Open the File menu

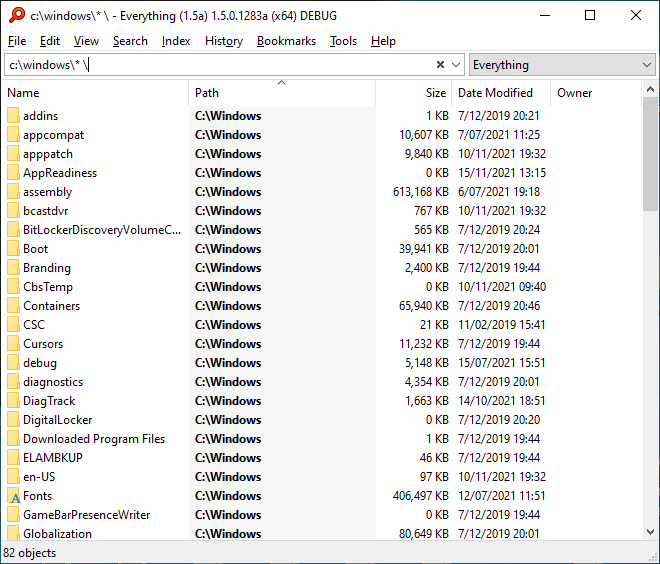17,41
